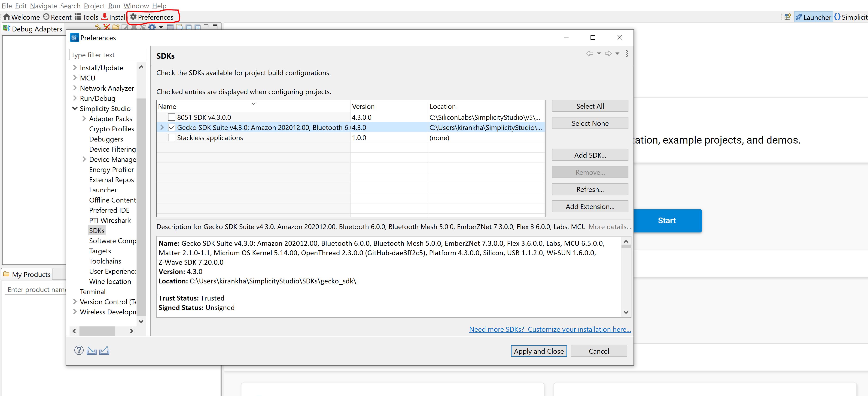Expand the Adapter Packs tree node
Viewport: 868px width, 396px height.
[84, 118]
